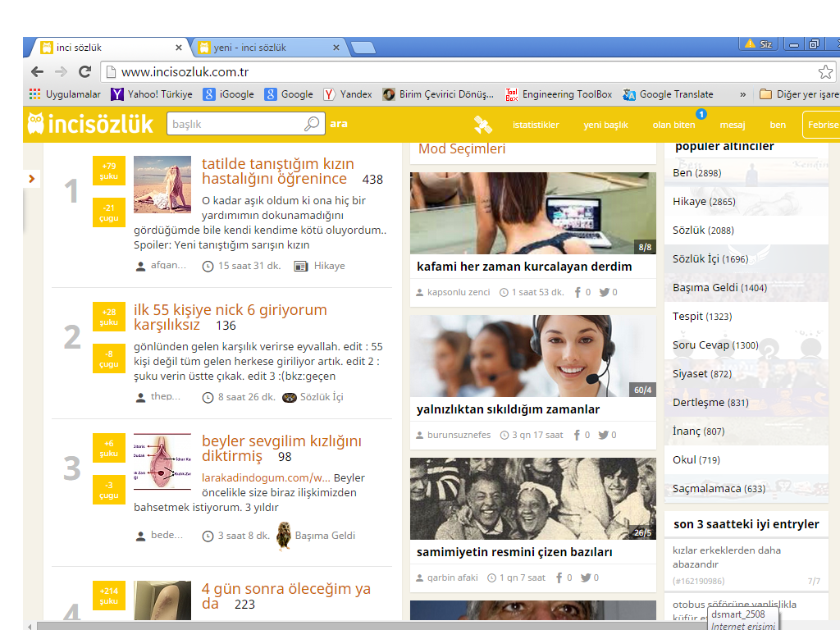
Task: Open the istatistikler menu
Action: pyautogui.click(x=536, y=125)
